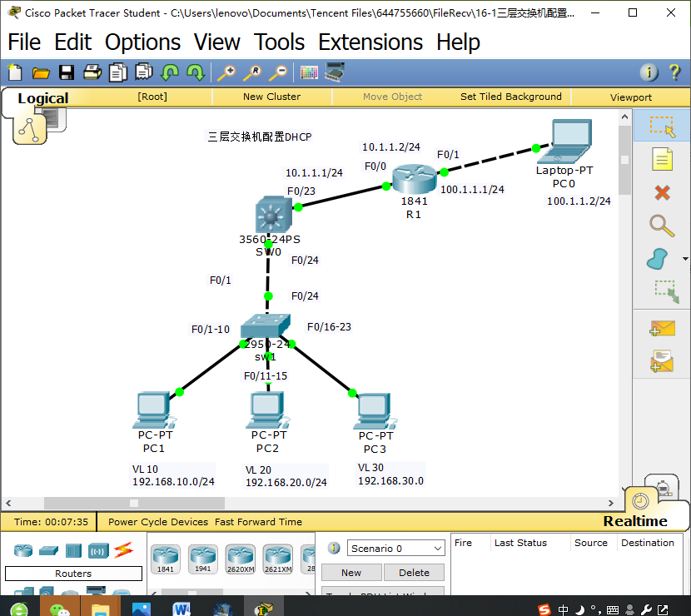This screenshot has height=616, width=691.
Task: Select the Routers device category icon
Action: (x=23, y=551)
